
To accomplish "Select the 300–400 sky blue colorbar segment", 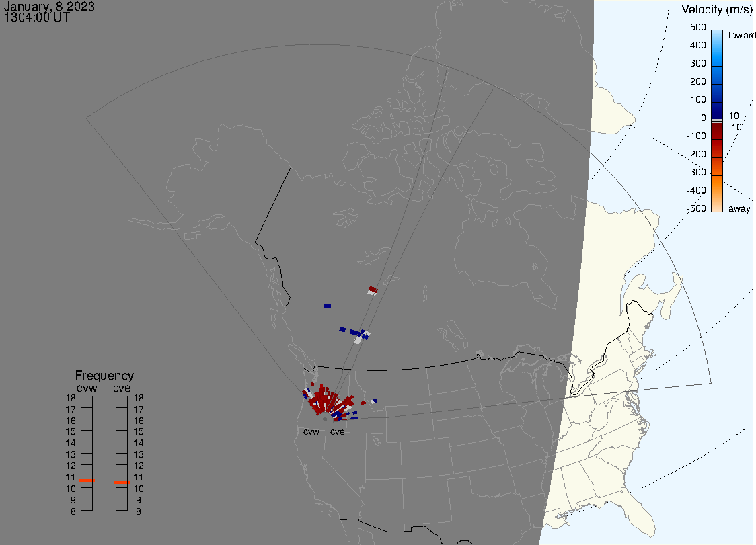I will coord(717,57).
